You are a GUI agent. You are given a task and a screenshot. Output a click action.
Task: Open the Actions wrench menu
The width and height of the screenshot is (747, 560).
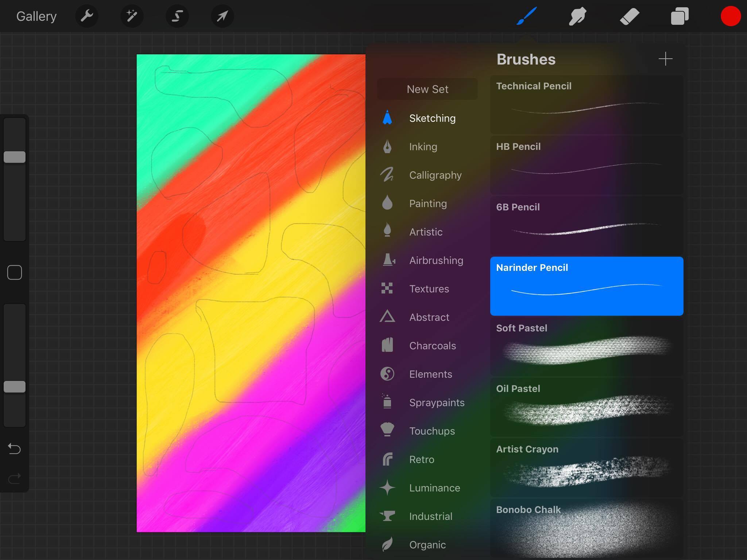[x=87, y=16]
